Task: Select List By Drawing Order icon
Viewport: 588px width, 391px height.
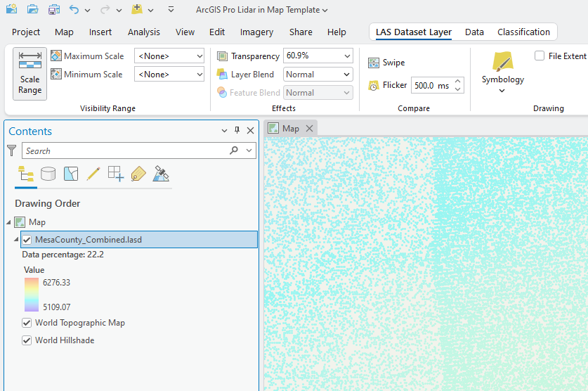Action: point(26,174)
